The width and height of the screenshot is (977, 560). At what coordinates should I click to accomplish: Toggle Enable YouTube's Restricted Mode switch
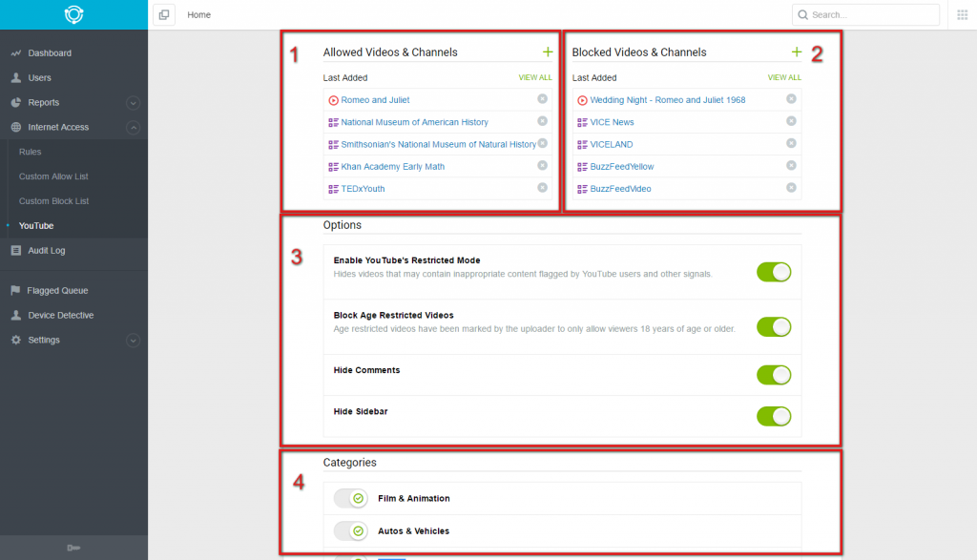point(774,272)
